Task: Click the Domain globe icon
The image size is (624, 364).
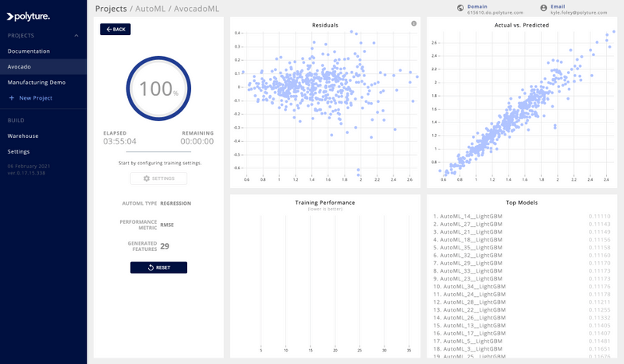Action: [x=460, y=8]
